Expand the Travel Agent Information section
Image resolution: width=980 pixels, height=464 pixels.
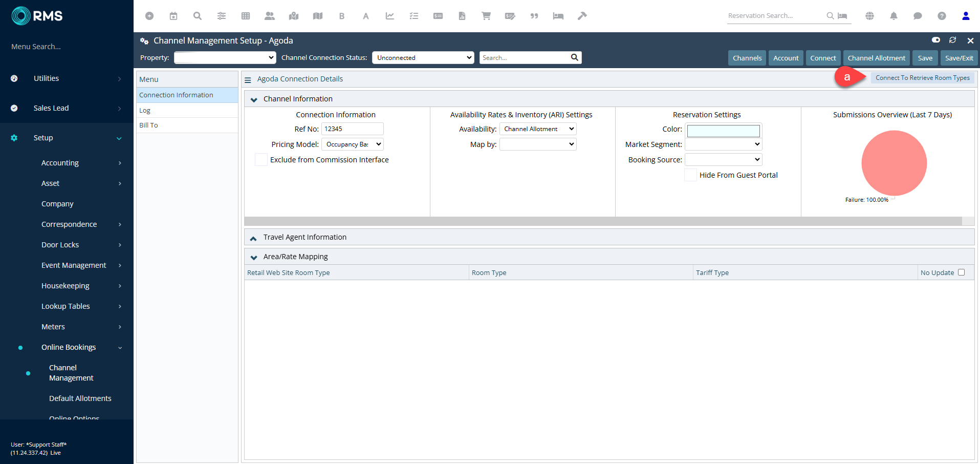[x=254, y=238]
